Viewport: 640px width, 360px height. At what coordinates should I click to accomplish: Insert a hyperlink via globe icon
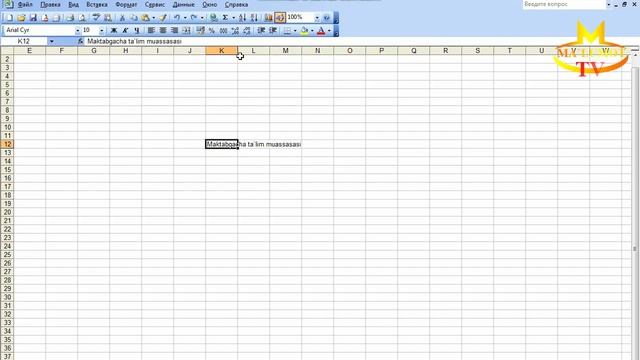pos(213,18)
